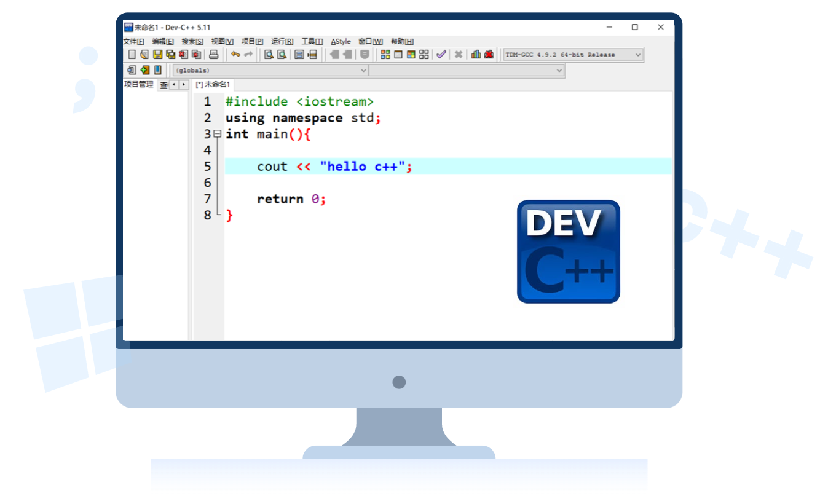Click the gray Redo arrow icon
Viewport: 836px width, 504px height.
pyautogui.click(x=248, y=55)
